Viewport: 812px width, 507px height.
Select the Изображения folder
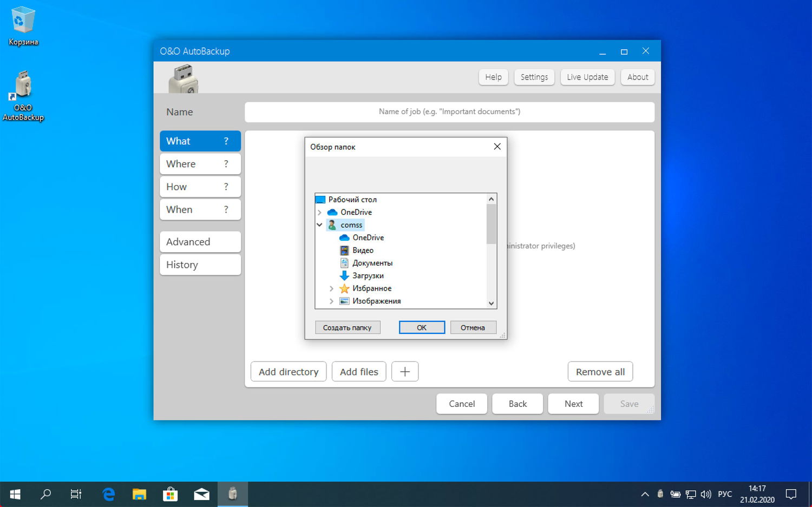377,301
